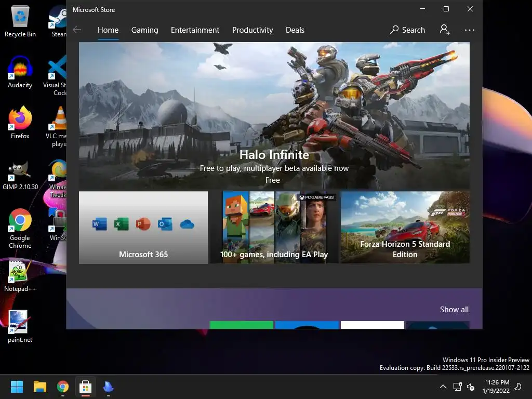The width and height of the screenshot is (532, 399).
Task: Click the Show all link
Action: pyautogui.click(x=454, y=310)
